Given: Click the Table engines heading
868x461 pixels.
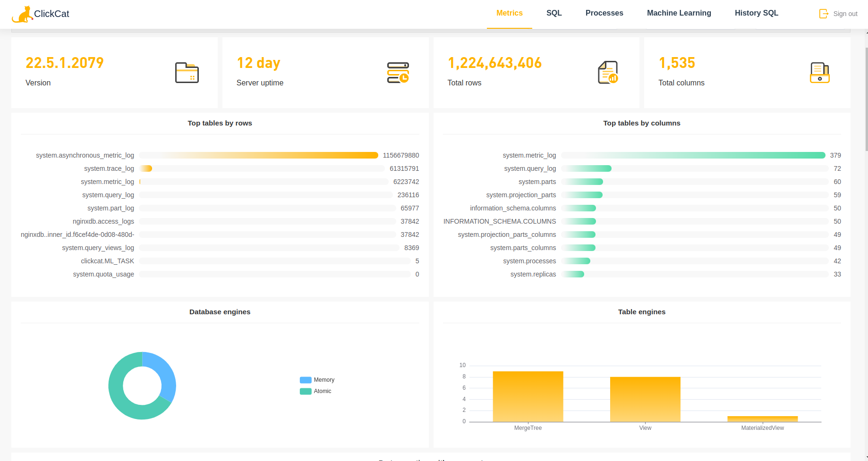Looking at the screenshot, I should pos(642,312).
